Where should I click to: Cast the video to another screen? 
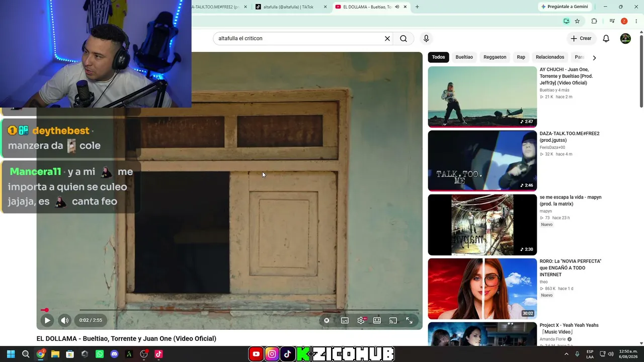[393, 320]
